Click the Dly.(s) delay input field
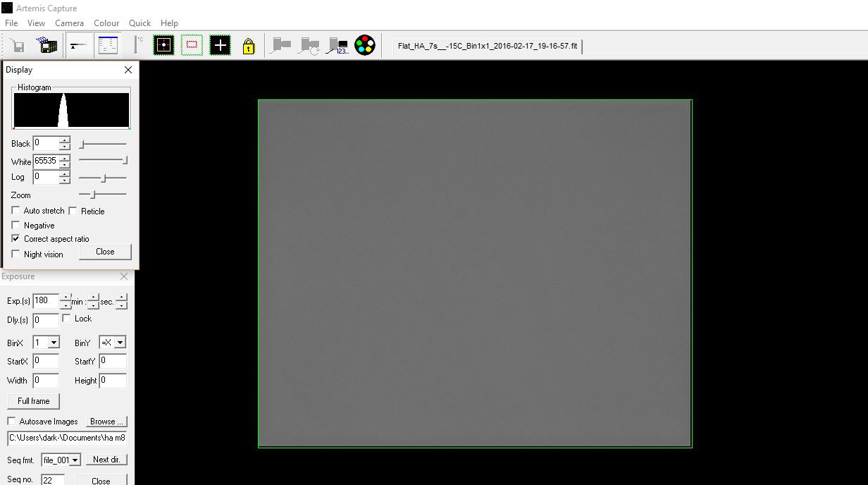 [46, 321]
